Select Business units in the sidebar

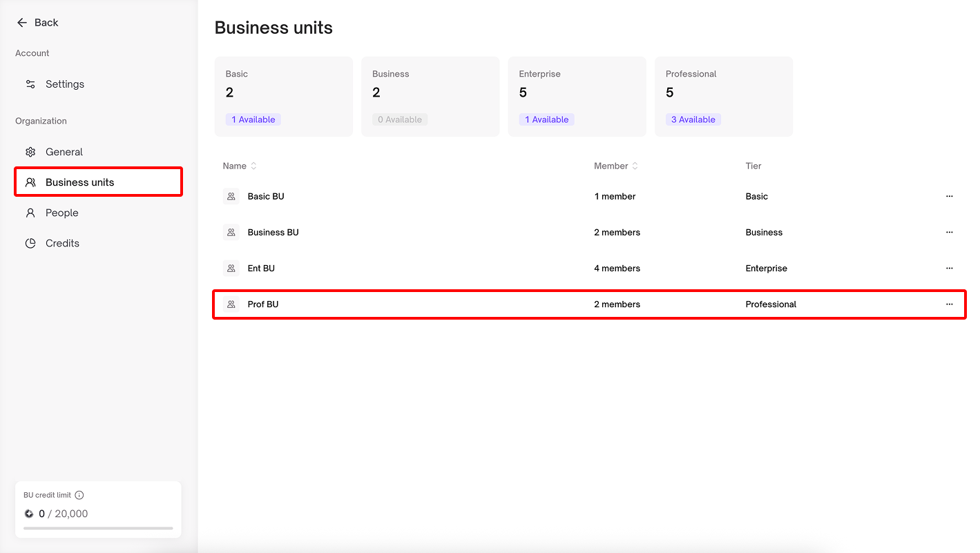pyautogui.click(x=79, y=182)
